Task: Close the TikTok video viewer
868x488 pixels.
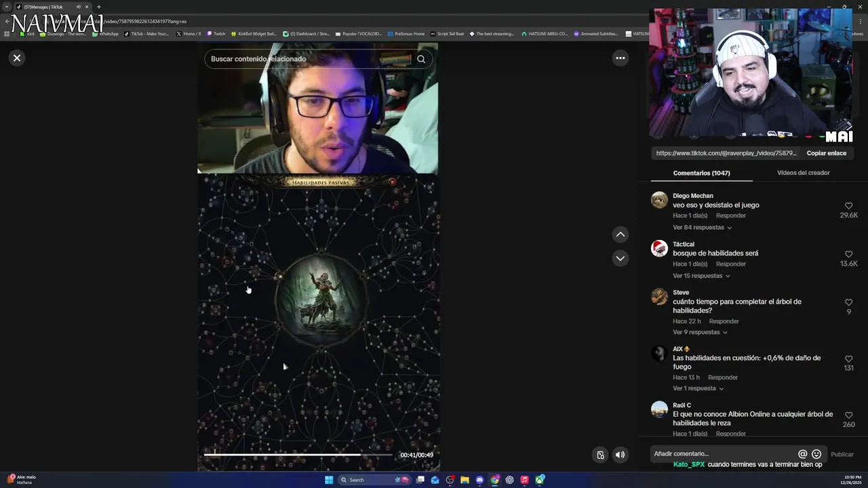Action: 17,58
